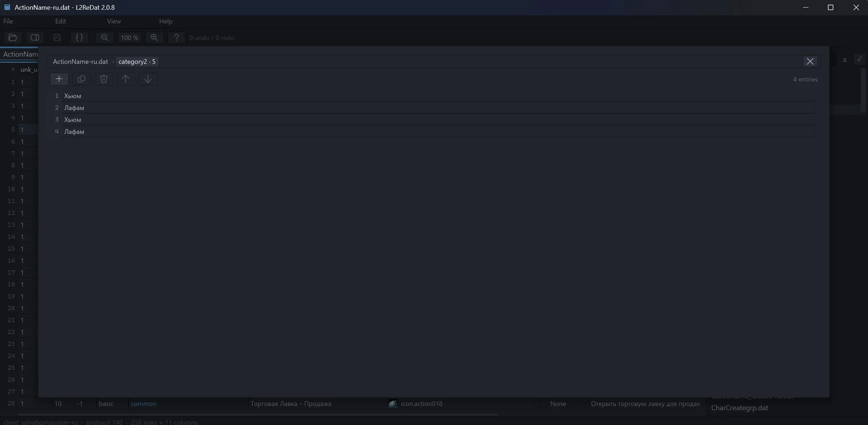Image resolution: width=868 pixels, height=425 pixels.
Task: Click the Save disk icon
Action: pyautogui.click(x=57, y=38)
